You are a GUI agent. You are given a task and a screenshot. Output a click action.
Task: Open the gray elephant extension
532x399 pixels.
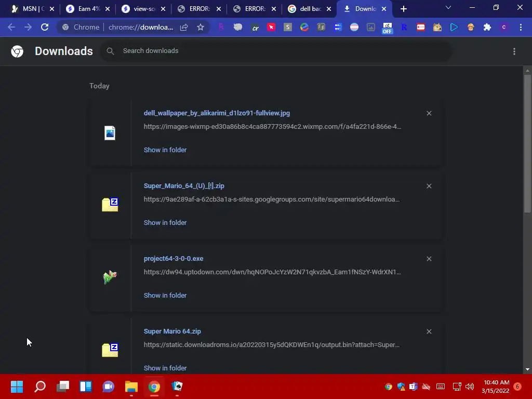238,27
